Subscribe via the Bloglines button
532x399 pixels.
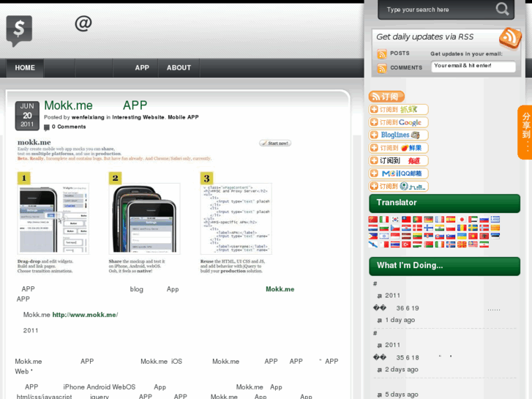(399, 135)
